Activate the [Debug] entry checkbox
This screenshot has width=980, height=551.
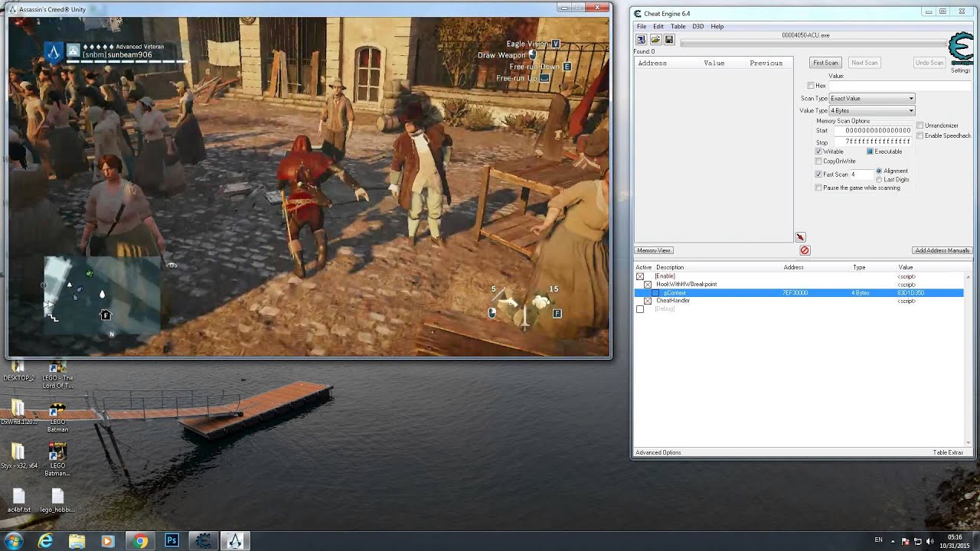(x=640, y=309)
